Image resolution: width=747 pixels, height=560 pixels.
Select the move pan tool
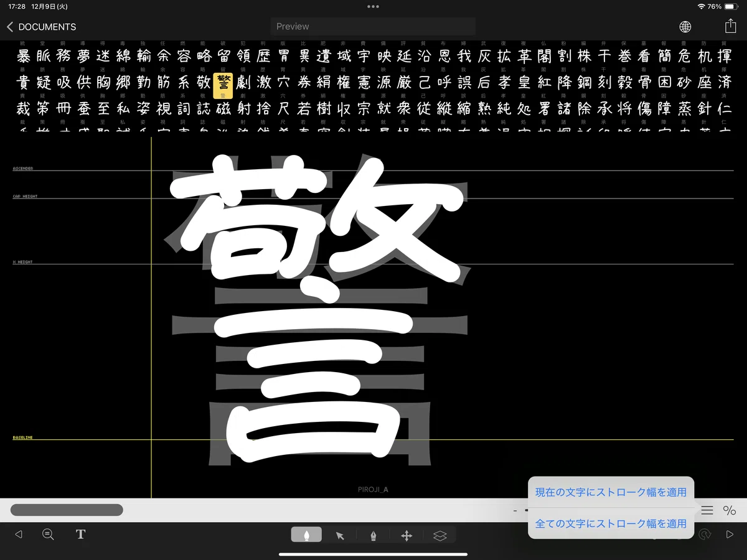click(x=406, y=535)
